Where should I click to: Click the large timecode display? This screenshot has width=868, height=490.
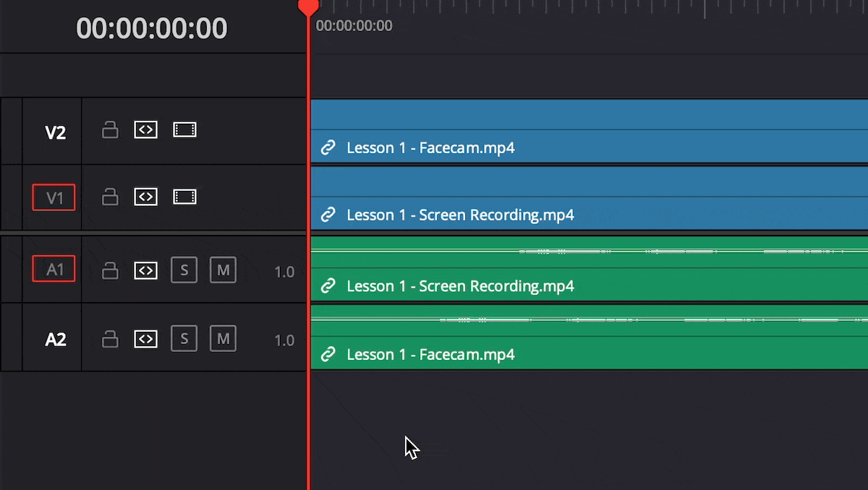click(152, 28)
